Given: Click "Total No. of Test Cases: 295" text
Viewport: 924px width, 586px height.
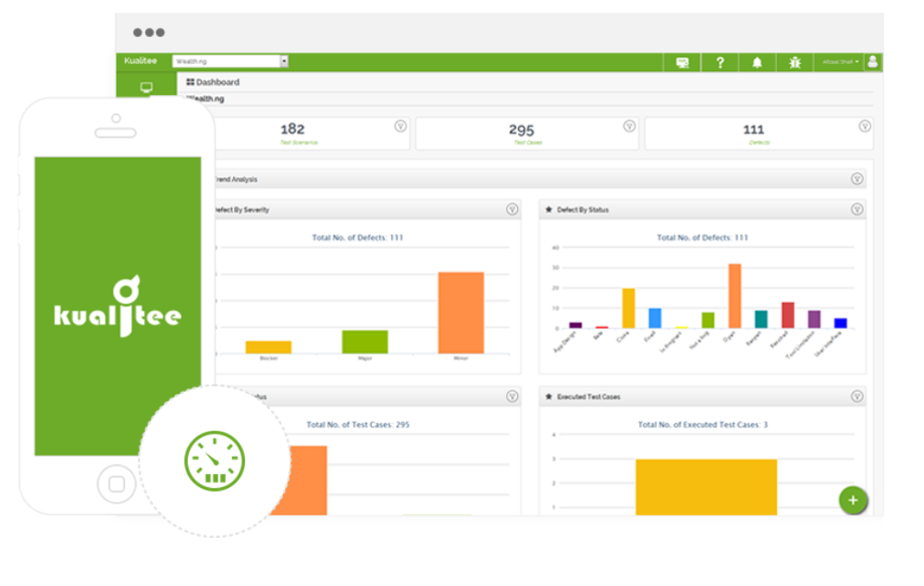Looking at the screenshot, I should pyautogui.click(x=358, y=424).
